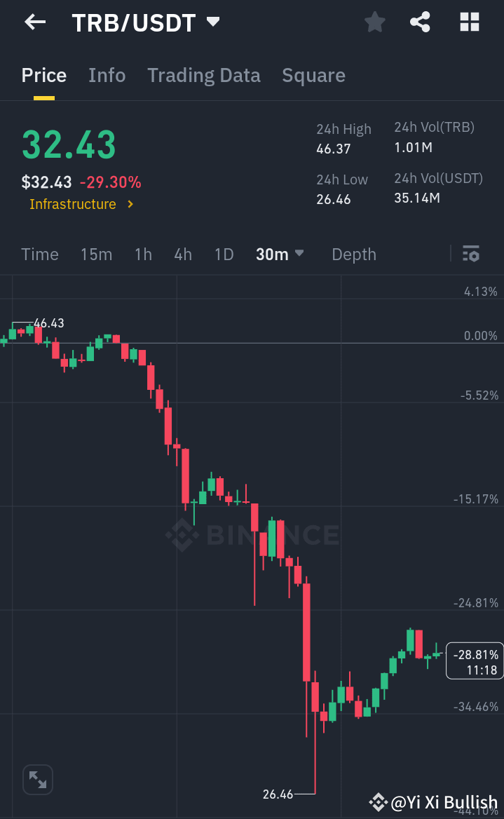Tap the @Yi Xi Bullish diamond icon

click(x=379, y=801)
